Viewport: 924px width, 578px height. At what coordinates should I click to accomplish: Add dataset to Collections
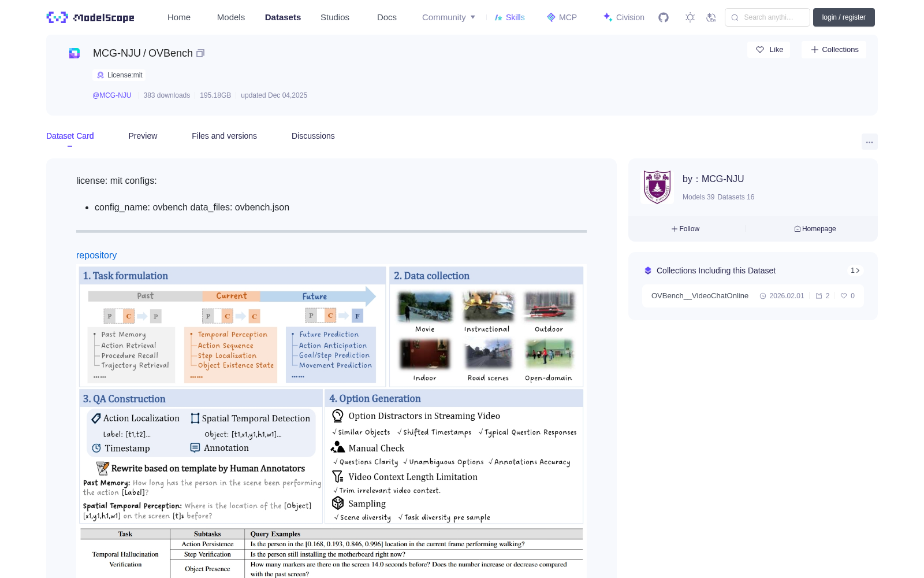[x=834, y=50]
